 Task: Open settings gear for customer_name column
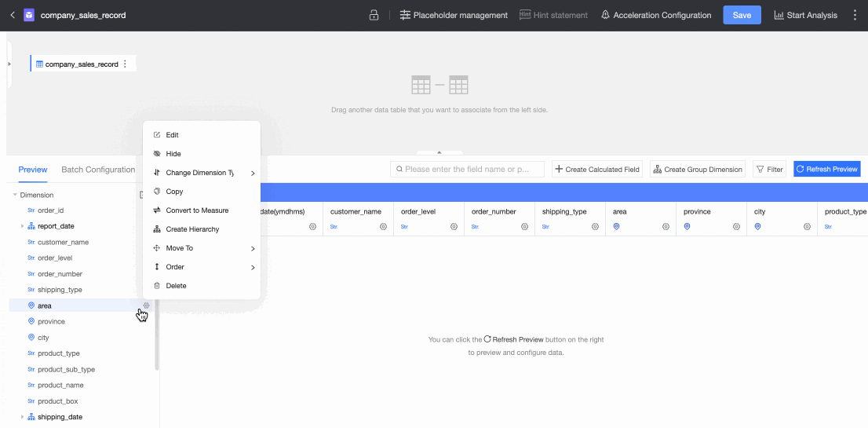(x=383, y=226)
